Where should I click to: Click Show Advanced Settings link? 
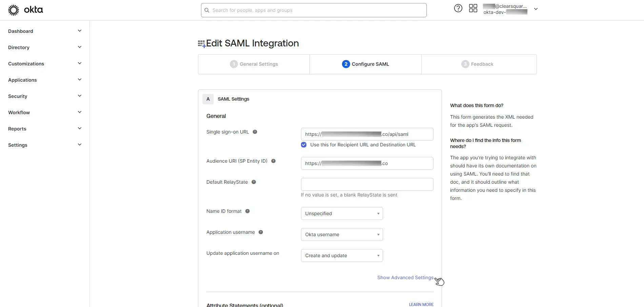[x=405, y=278]
